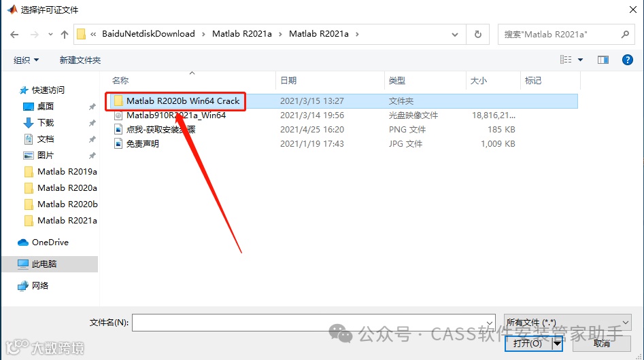The height and width of the screenshot is (360, 644).
Task: Select the 点我-获取安装步骤 PNG file
Action: point(161,130)
